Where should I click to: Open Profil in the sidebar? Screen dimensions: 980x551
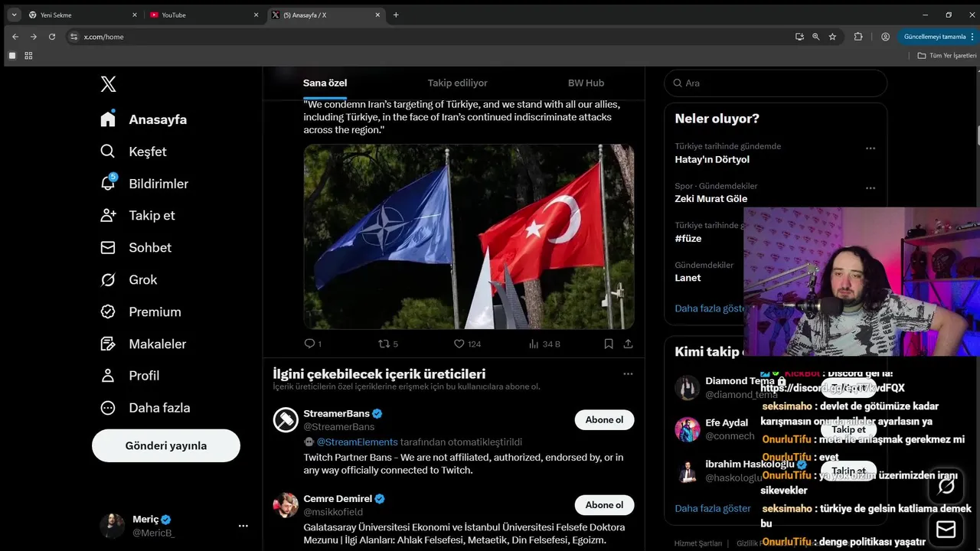pos(130,375)
